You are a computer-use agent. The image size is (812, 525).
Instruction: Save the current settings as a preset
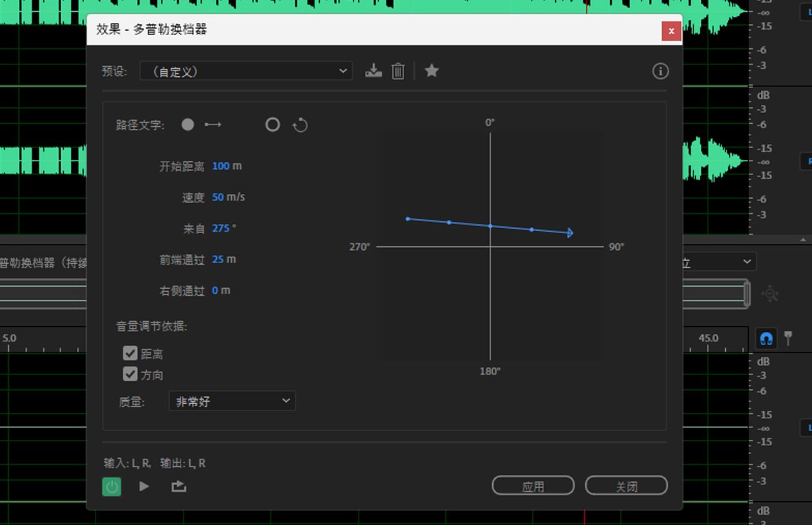point(374,71)
